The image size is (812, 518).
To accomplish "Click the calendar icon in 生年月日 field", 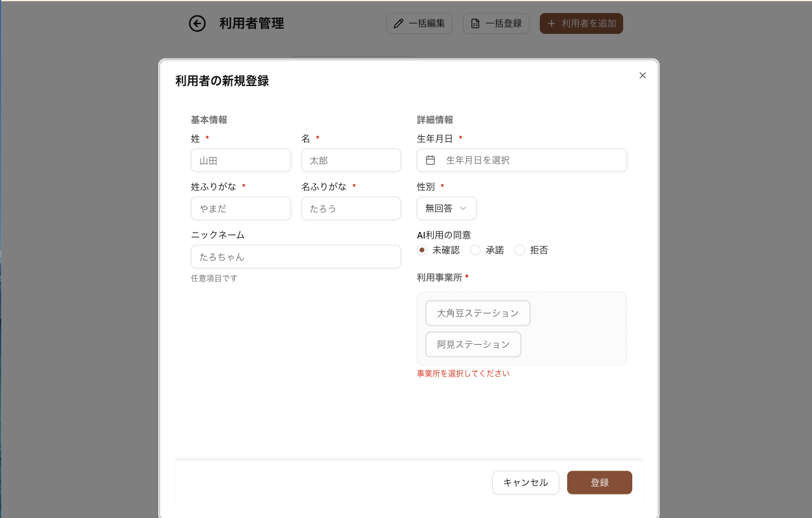I will 430,160.
